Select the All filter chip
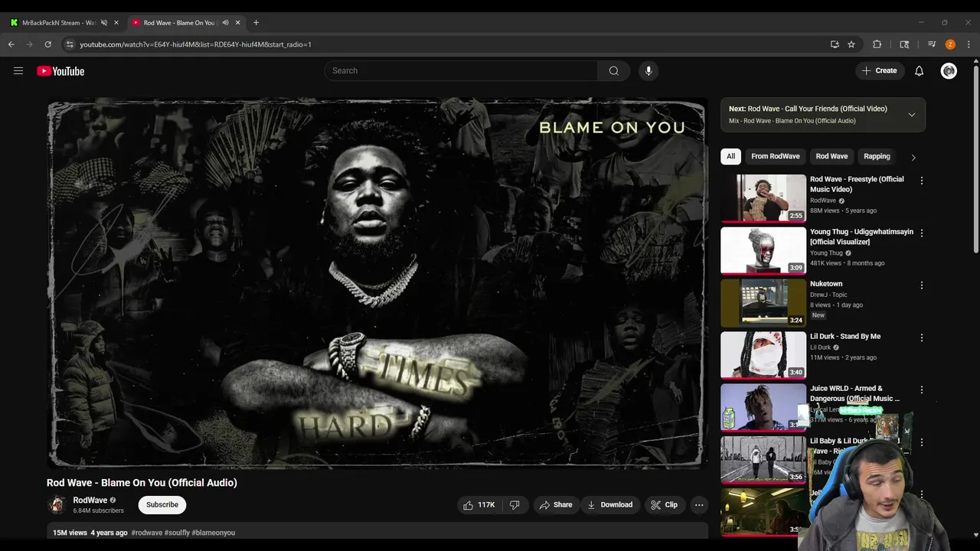The width and height of the screenshot is (980, 551). (730, 156)
